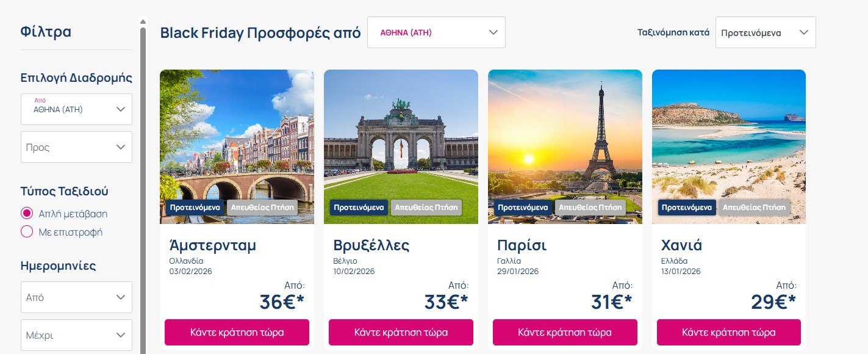The image size is (868, 354).
Task: Click 'Κάντε κράτηση τώρα' for Brussels
Action: pos(401,333)
